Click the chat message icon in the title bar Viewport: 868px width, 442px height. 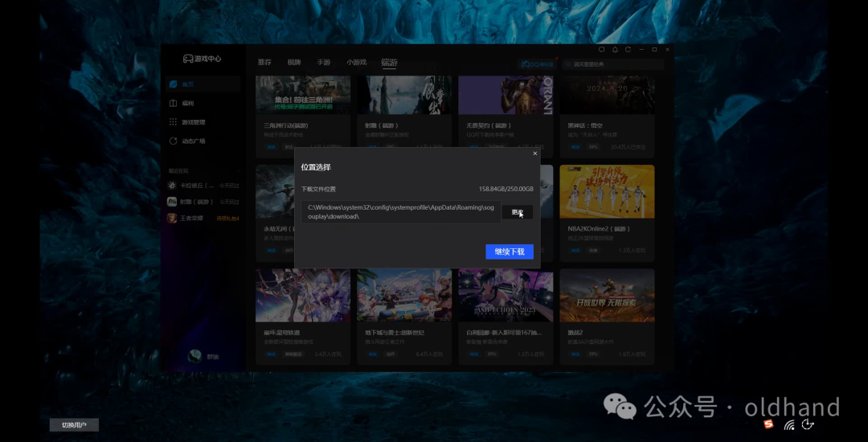coord(602,50)
